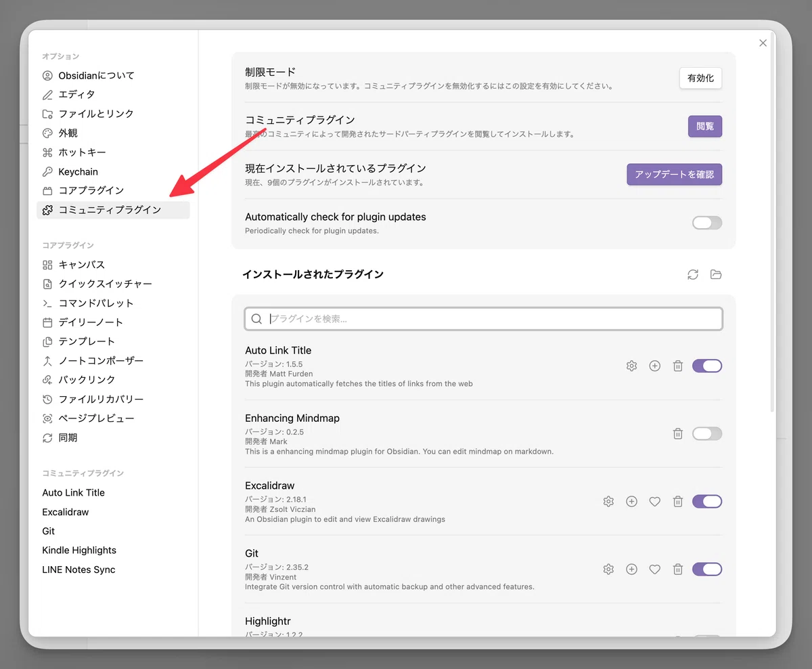Screen dimensions: 812x669
Task: Open the plugins folder icon
Action: pyautogui.click(x=716, y=274)
